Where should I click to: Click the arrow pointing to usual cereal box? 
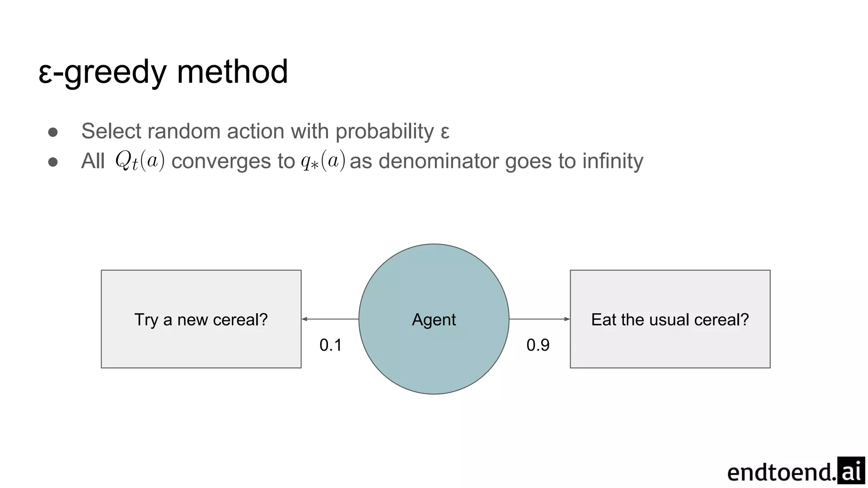540,319
